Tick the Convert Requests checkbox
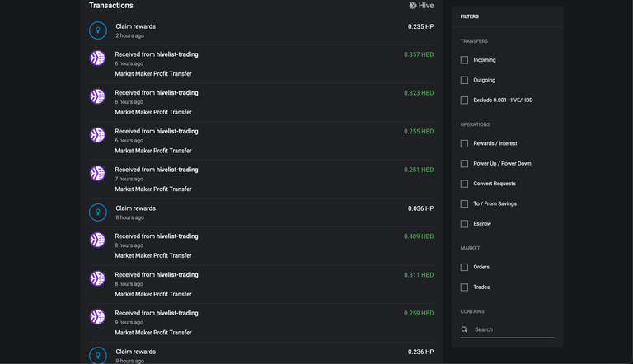Screen dimensions: 633x364 click(x=464, y=184)
